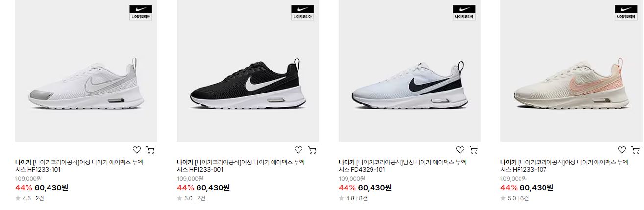This screenshot has height=210, width=644.
Task: Add HF1233-101 shoe to shopping cart
Action: coord(150,150)
